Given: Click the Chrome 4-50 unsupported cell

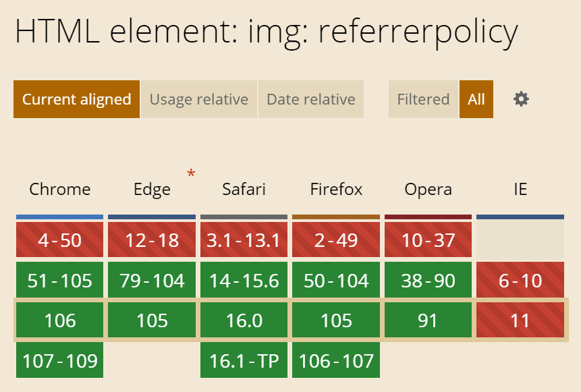Looking at the screenshot, I should (59, 240).
